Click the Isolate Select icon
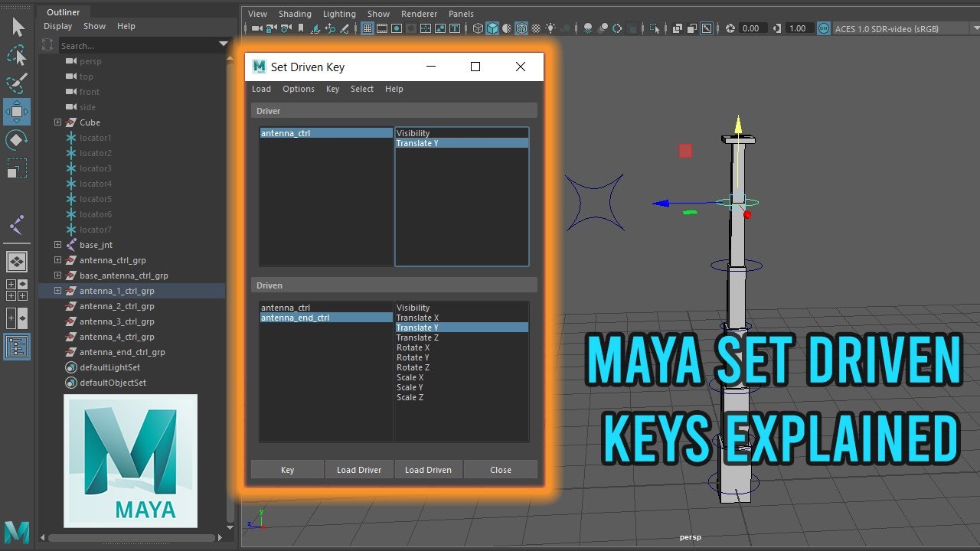Screen dimensions: 980x551 pyautogui.click(x=655, y=28)
